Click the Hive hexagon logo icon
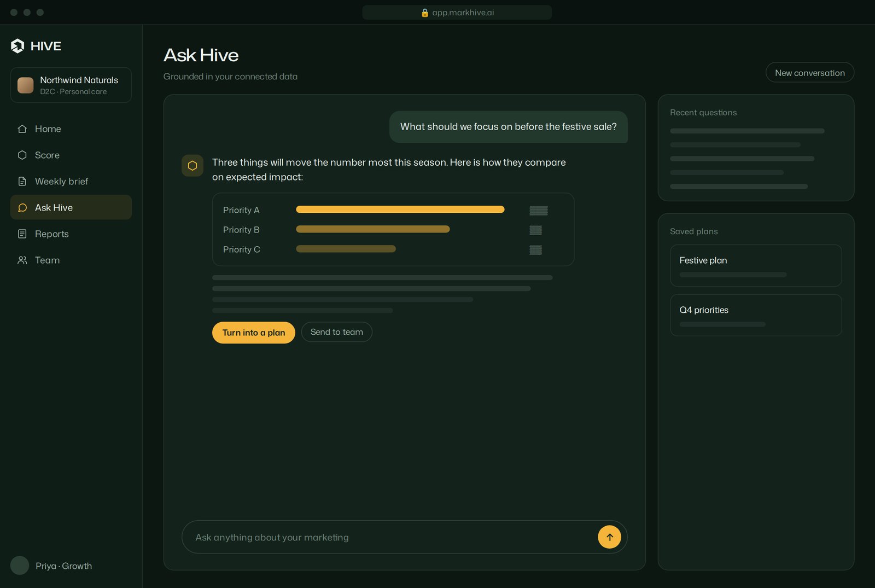The height and width of the screenshot is (588, 875). (17, 46)
